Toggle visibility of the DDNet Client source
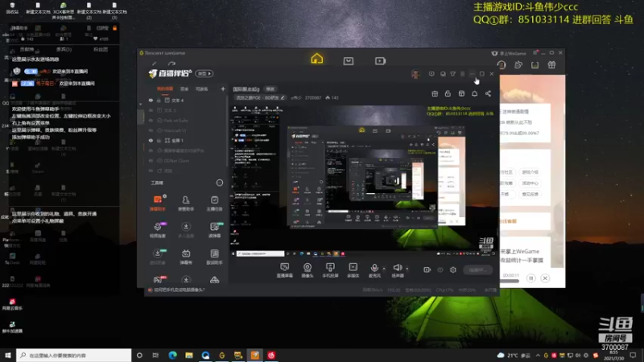Screen dimensions: 644x362 coord(151,160)
